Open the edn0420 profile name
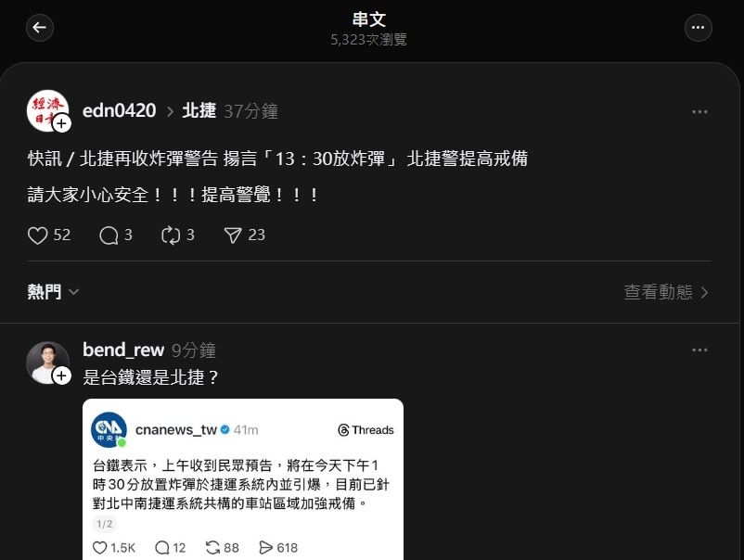744x560 pixels. [x=119, y=110]
